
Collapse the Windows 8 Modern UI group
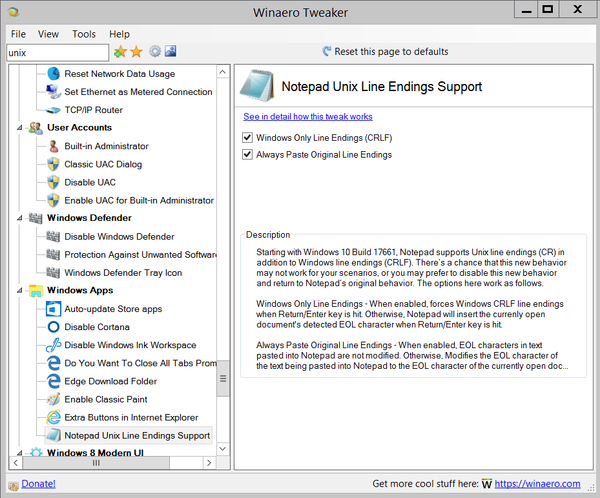[20, 453]
